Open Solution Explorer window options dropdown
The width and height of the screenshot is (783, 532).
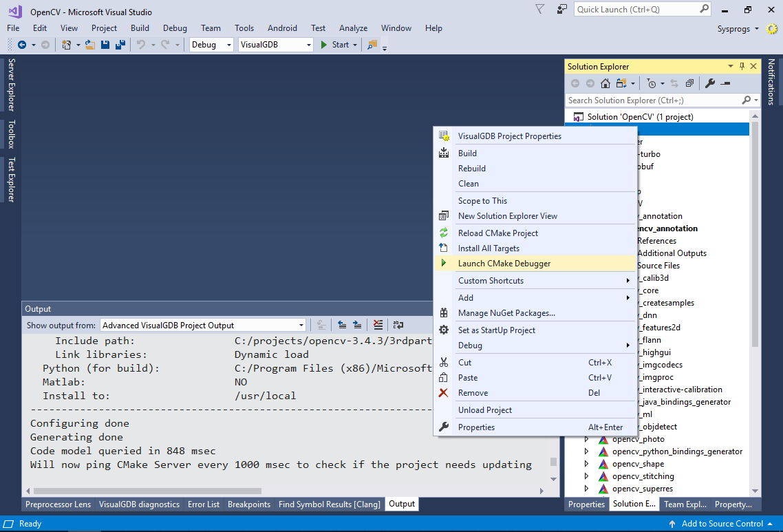click(731, 67)
